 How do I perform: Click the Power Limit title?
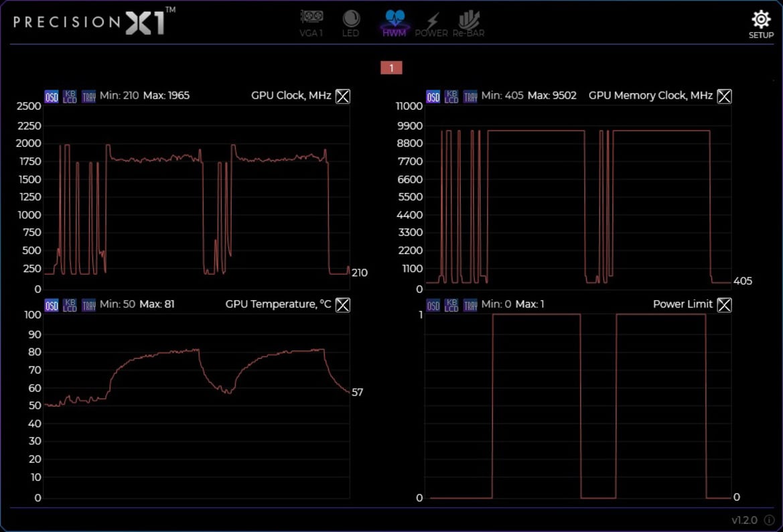pos(683,304)
